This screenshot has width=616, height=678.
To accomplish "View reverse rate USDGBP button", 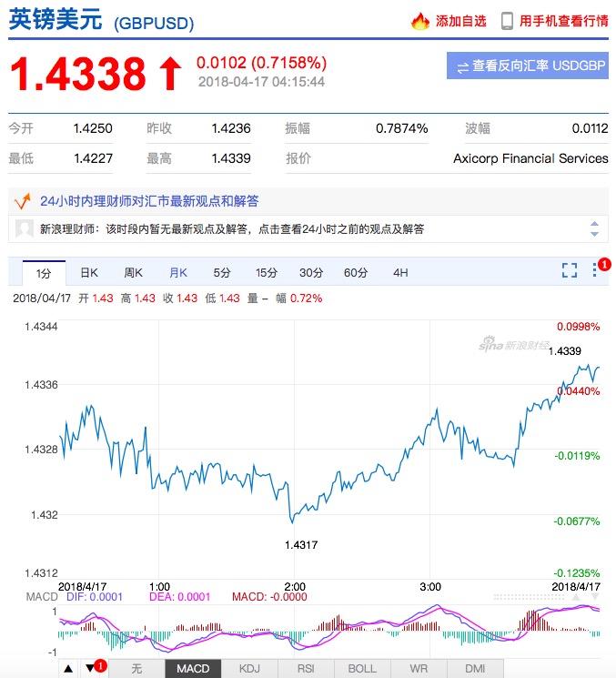I will coord(528,66).
